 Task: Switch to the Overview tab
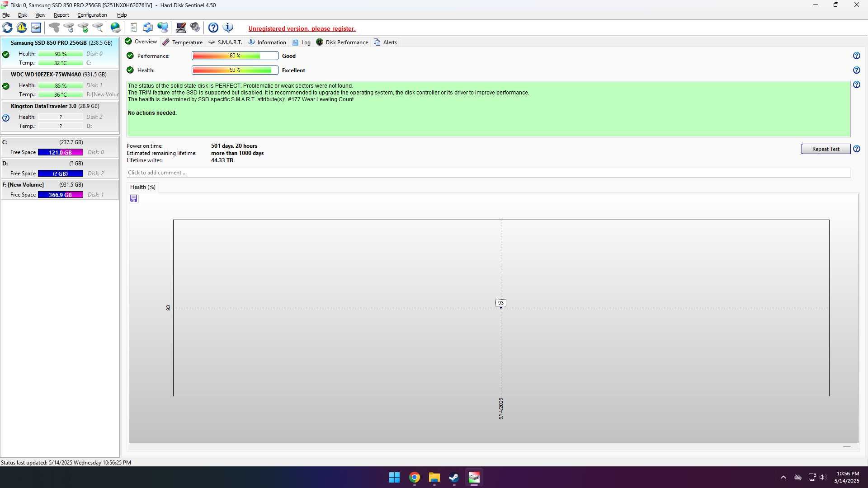click(x=141, y=42)
